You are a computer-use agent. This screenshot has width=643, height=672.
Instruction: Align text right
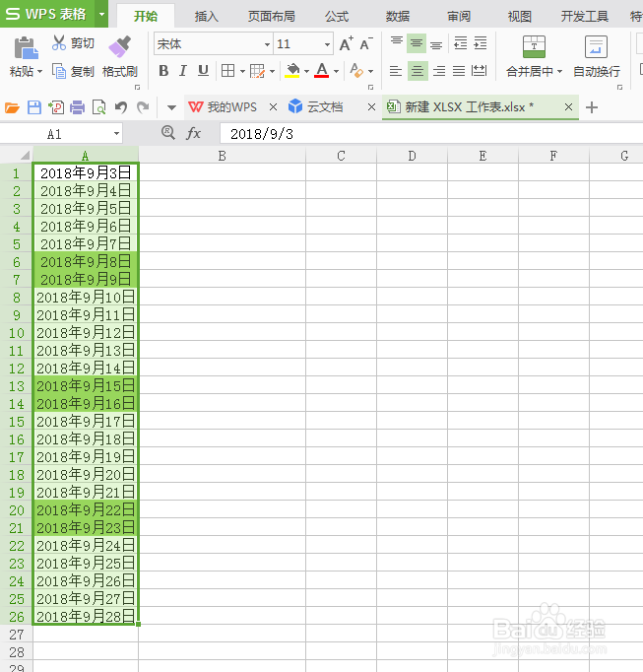[x=439, y=71]
